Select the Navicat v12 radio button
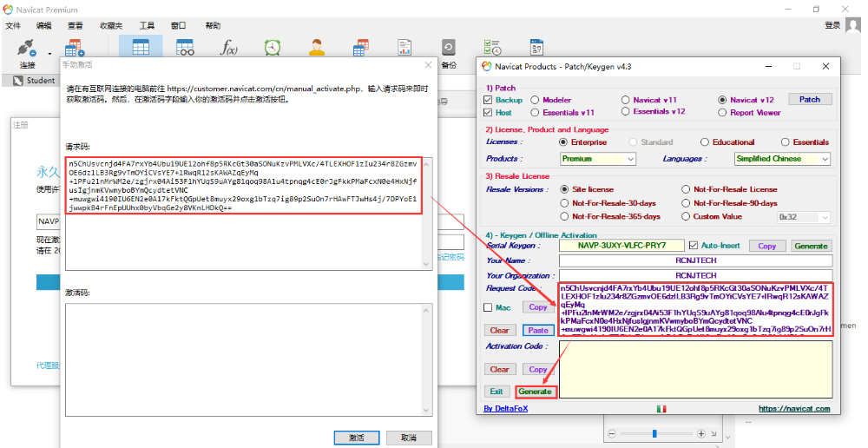The width and height of the screenshot is (868, 448). tap(722, 100)
